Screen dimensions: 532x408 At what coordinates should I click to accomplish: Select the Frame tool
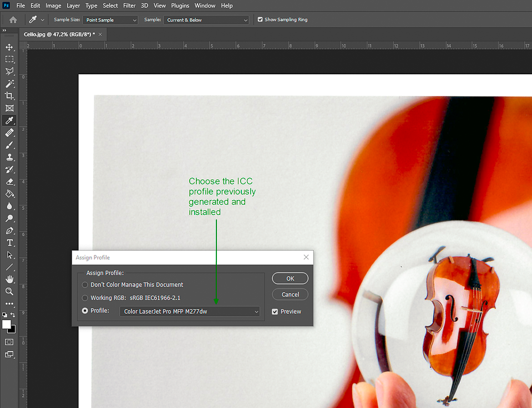pos(9,108)
